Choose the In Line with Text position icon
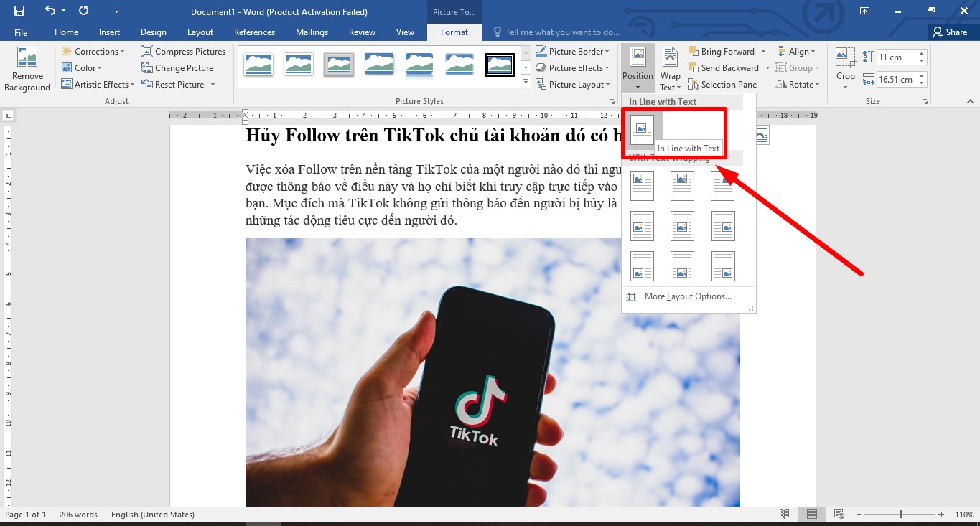Image resolution: width=980 pixels, height=526 pixels. pos(642,129)
